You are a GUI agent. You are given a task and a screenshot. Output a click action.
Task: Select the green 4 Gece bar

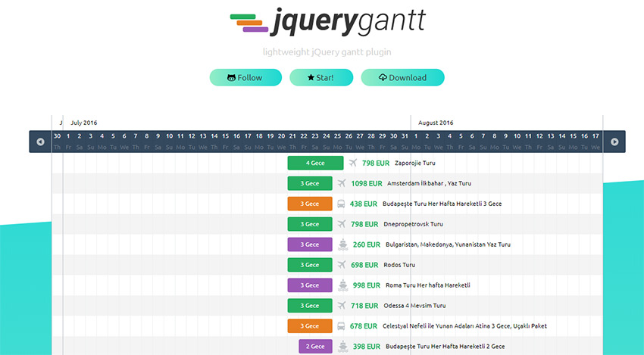click(x=315, y=163)
